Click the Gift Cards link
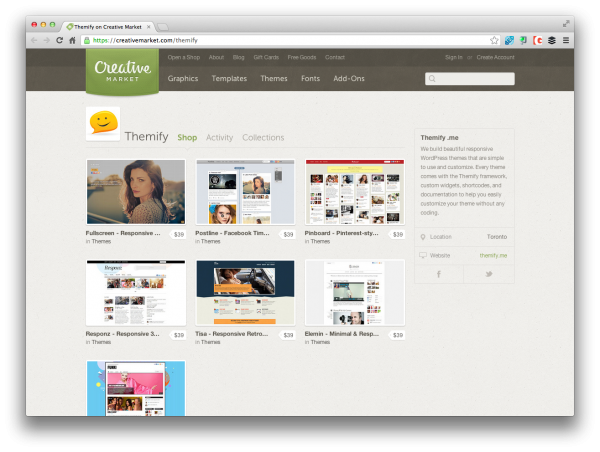Viewport: 600px width, 452px height. (x=266, y=57)
